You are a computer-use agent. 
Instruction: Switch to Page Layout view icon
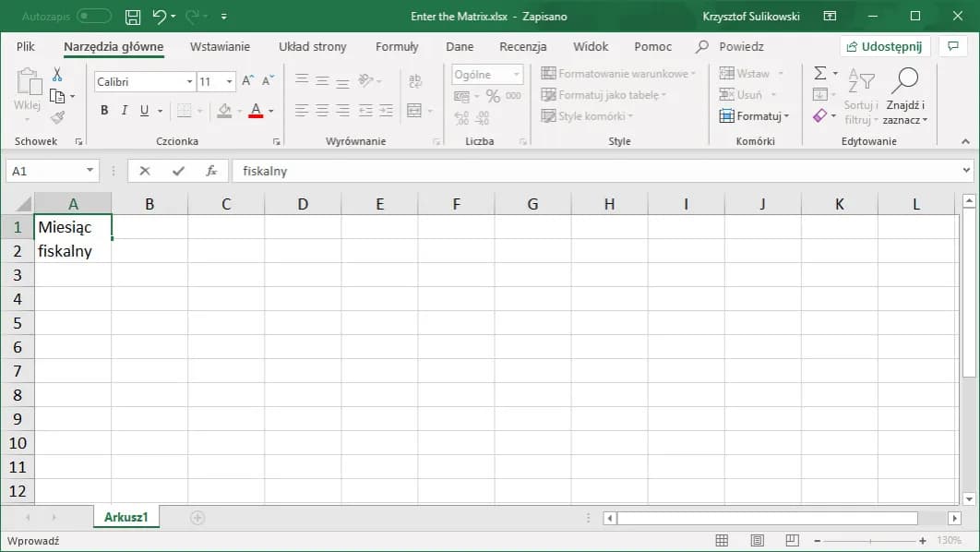757,540
